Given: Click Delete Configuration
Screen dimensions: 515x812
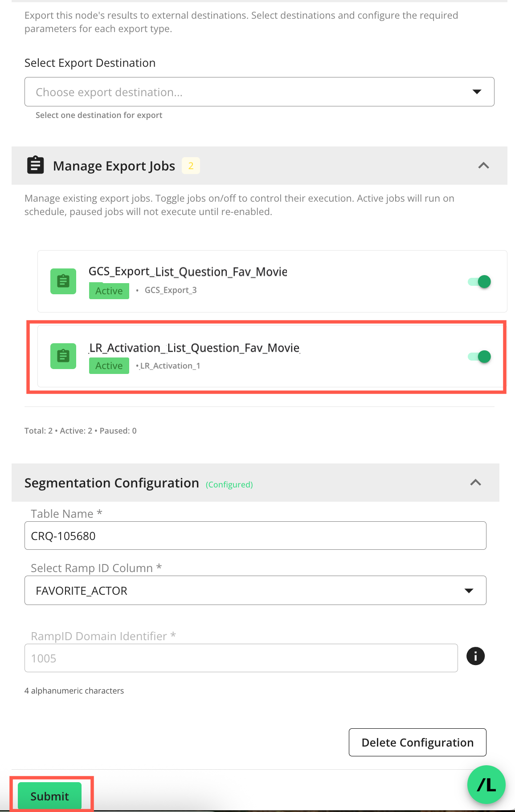Looking at the screenshot, I should pyautogui.click(x=417, y=742).
